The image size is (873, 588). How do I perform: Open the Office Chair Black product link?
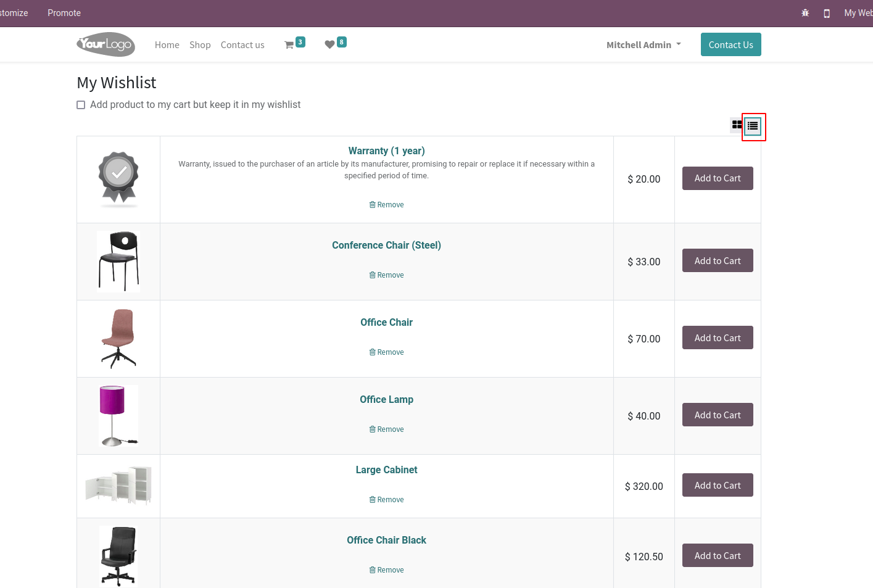[x=386, y=540]
